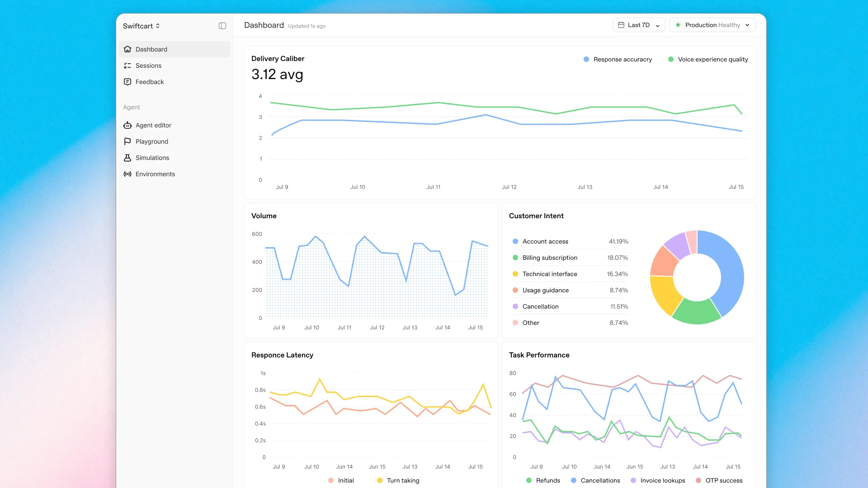This screenshot has height=488, width=868.
Task: Click the Environments broadcast icon
Action: 127,174
